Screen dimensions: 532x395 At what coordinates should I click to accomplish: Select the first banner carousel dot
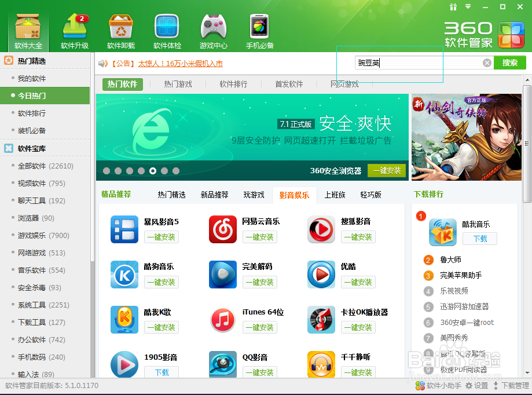107,171
